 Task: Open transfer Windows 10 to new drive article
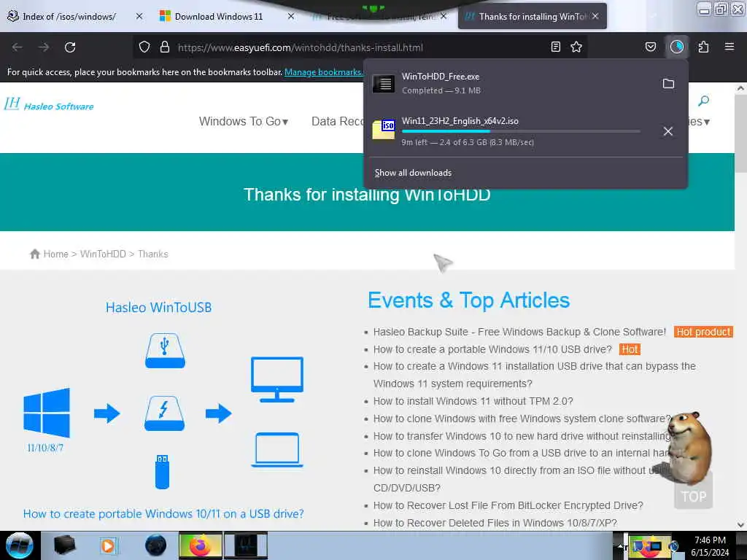[x=522, y=436]
